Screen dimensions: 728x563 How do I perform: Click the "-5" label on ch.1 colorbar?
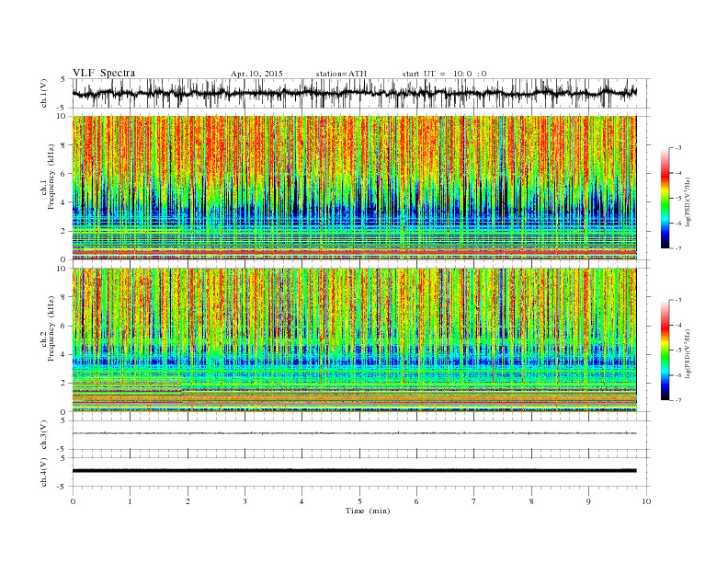(678, 199)
